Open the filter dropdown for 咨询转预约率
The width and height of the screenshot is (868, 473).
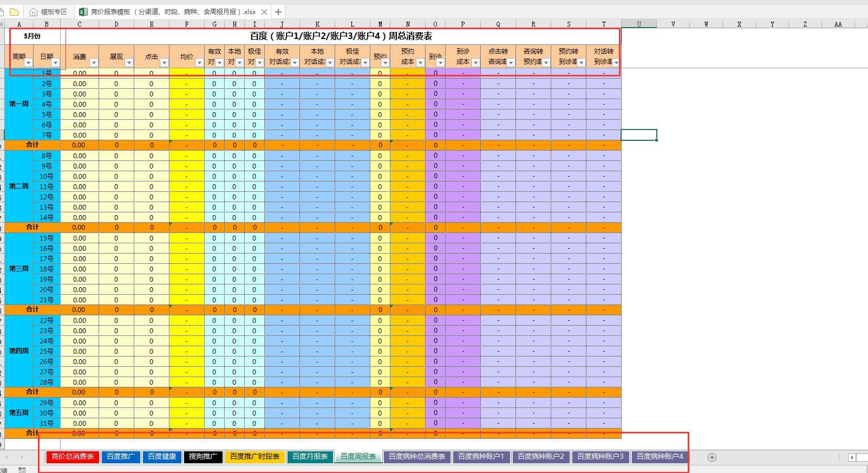pos(546,63)
